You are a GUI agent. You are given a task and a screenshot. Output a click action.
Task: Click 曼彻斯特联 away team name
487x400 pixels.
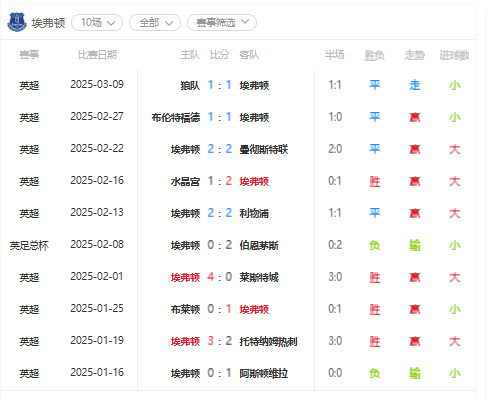tap(264, 150)
